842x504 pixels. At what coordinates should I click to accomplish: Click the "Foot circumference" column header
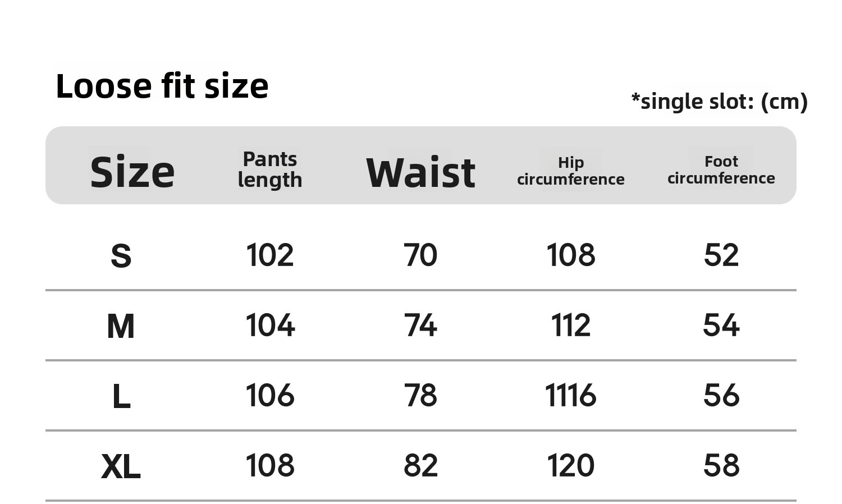[721, 169]
